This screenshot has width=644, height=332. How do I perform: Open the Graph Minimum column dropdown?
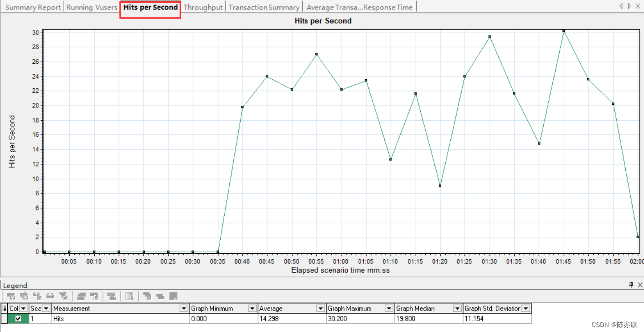pos(252,308)
